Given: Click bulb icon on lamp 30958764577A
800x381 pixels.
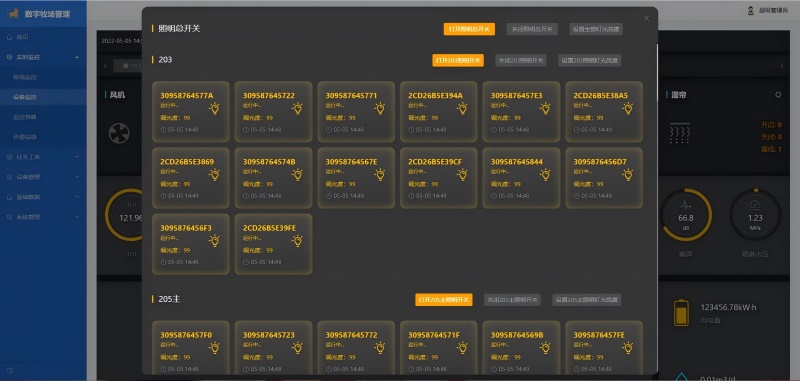Looking at the screenshot, I should [215, 108].
